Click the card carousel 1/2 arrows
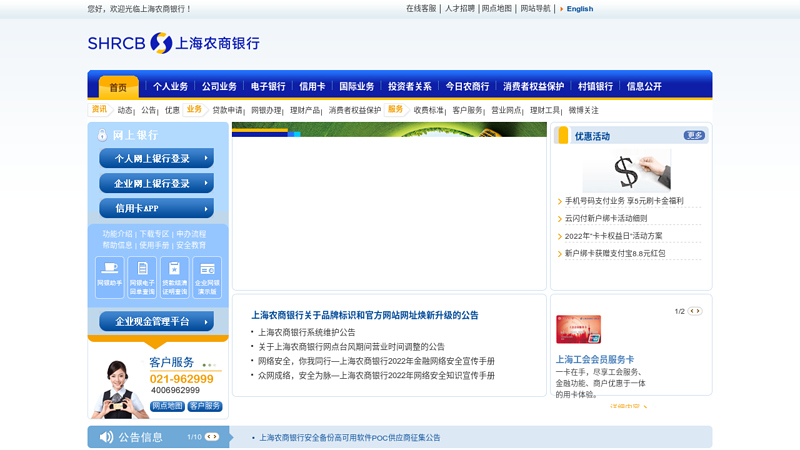Image resolution: width=800 pixels, height=450 pixels. click(695, 311)
